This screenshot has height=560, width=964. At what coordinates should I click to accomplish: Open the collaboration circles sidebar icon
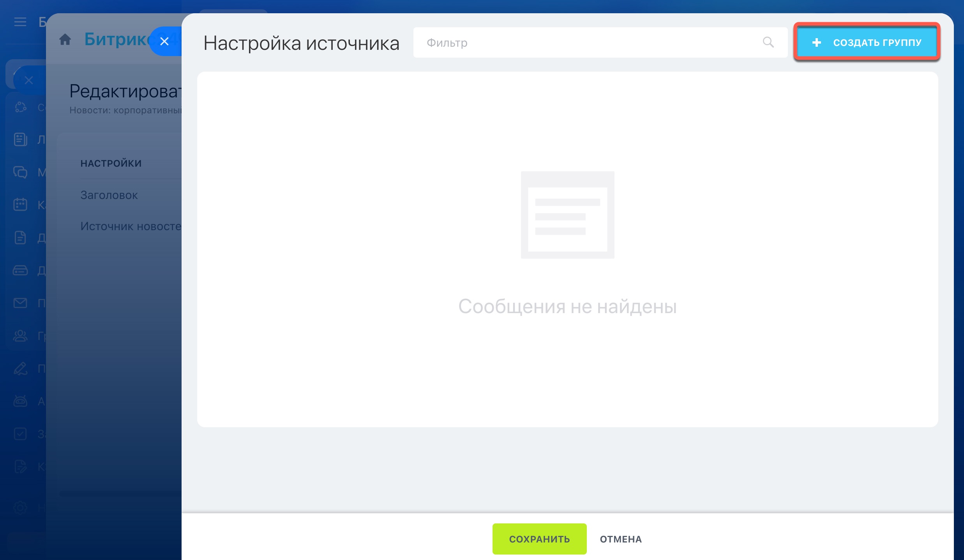pyautogui.click(x=20, y=107)
